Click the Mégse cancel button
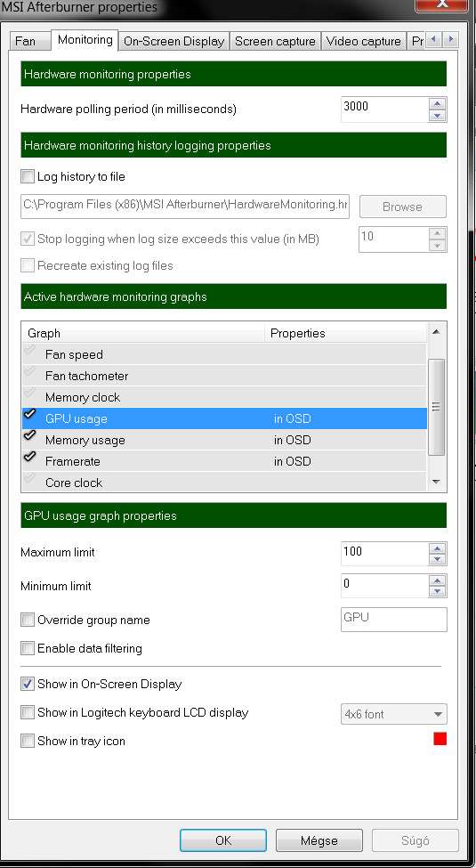 [x=319, y=840]
